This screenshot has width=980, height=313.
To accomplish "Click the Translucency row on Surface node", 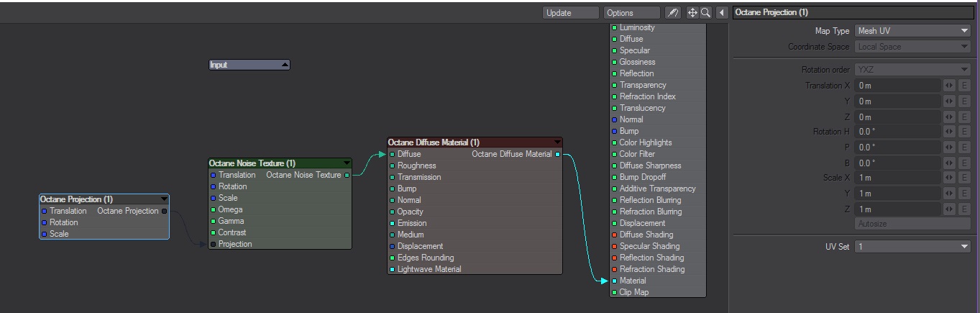I will pos(658,108).
